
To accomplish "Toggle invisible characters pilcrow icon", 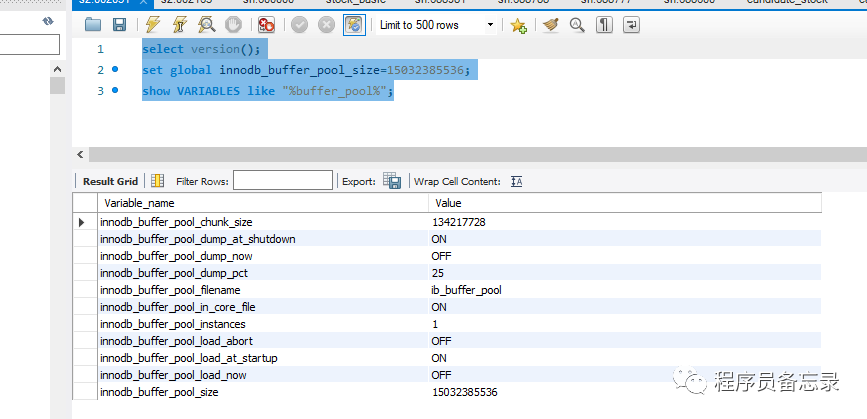I will pos(604,25).
